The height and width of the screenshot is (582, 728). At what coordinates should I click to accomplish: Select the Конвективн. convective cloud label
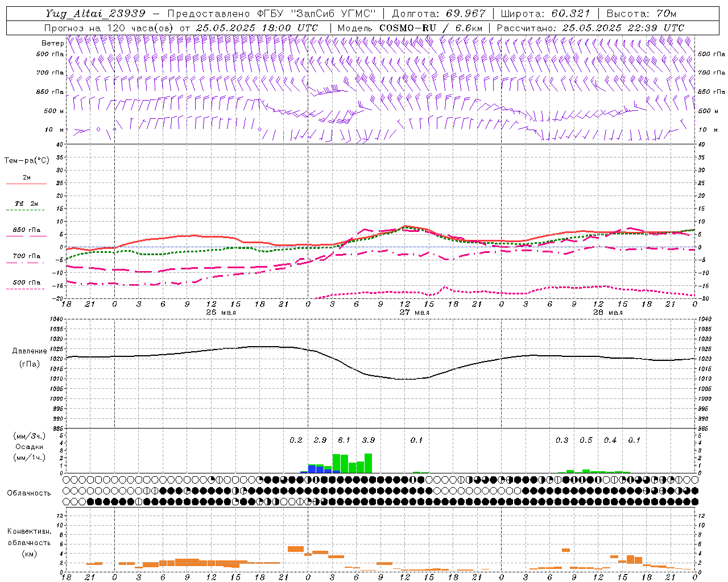[x=29, y=531]
